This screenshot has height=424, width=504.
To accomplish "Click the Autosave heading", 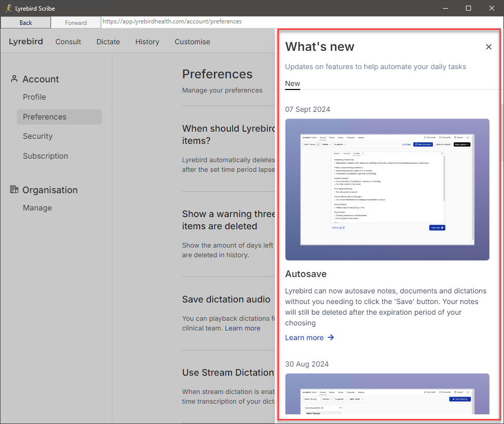I will (306, 274).
